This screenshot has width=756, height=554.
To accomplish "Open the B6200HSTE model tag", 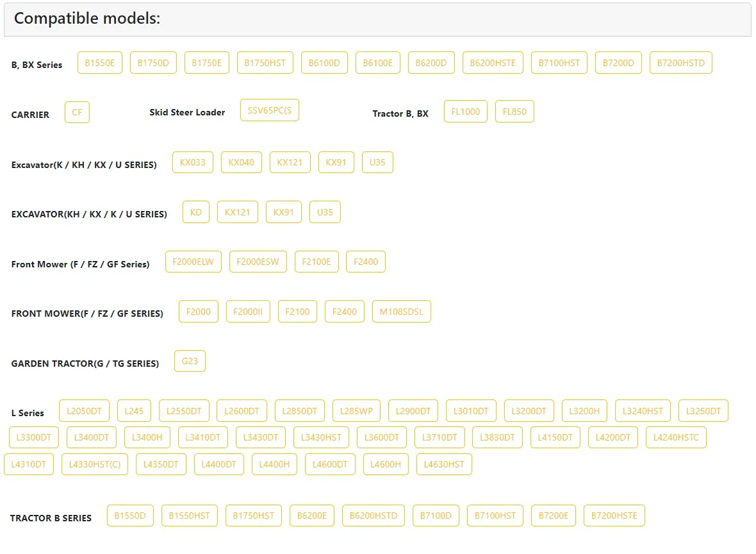I will point(493,63).
